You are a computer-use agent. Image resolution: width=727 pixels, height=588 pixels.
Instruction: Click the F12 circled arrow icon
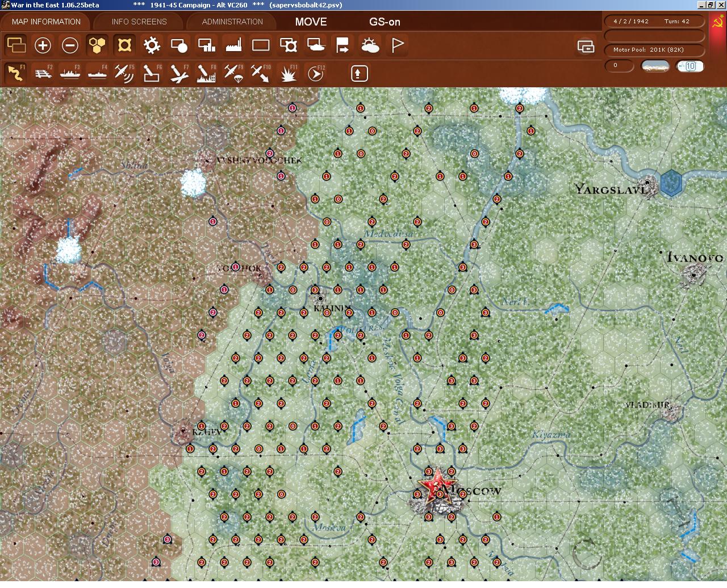click(x=315, y=73)
